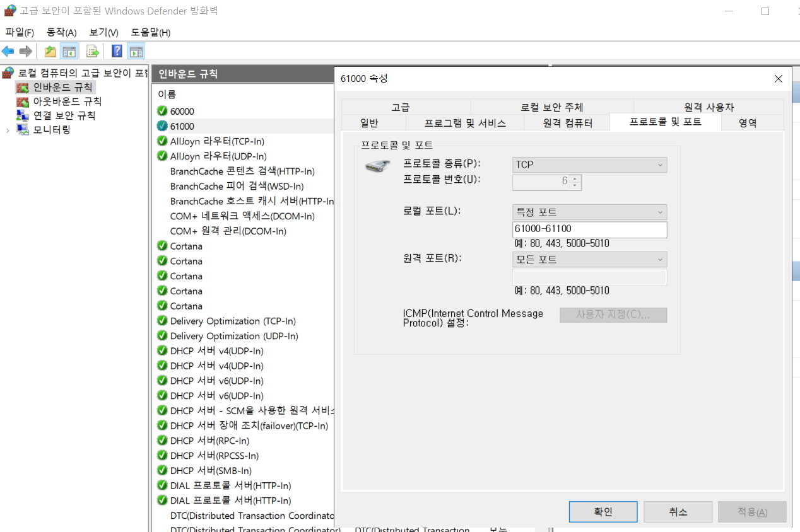Open the 도움말(H) menu
This screenshot has width=800, height=532.
click(150, 32)
